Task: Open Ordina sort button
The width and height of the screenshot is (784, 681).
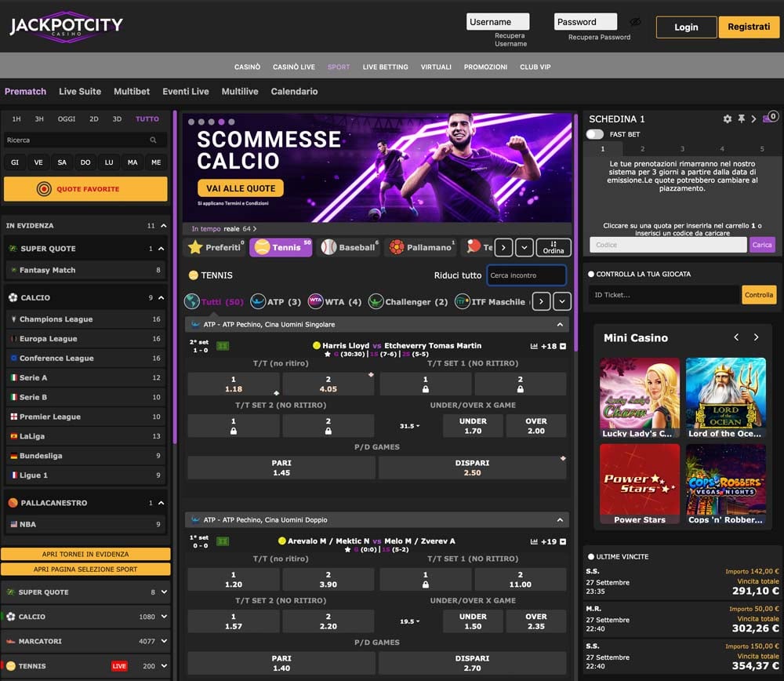Action: 553,247
